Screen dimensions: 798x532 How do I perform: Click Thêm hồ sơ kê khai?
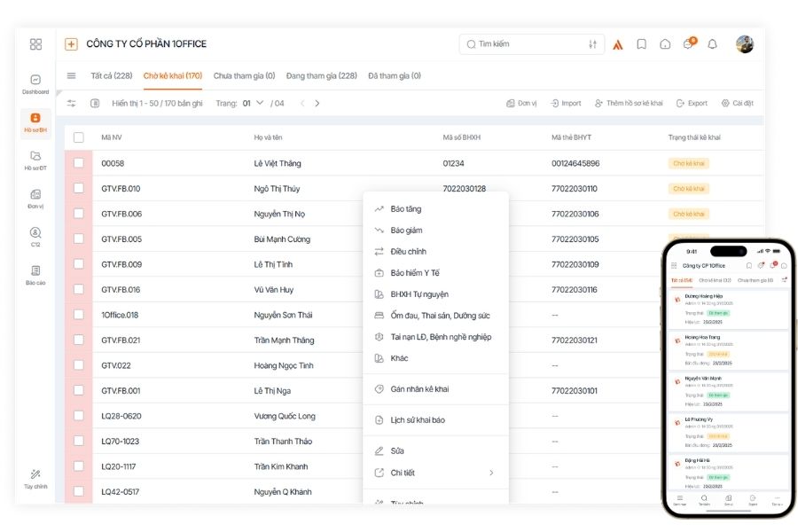(x=629, y=104)
